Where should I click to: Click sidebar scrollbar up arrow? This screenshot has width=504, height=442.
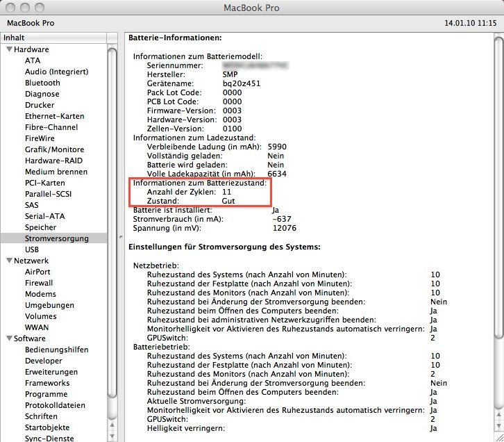click(112, 425)
